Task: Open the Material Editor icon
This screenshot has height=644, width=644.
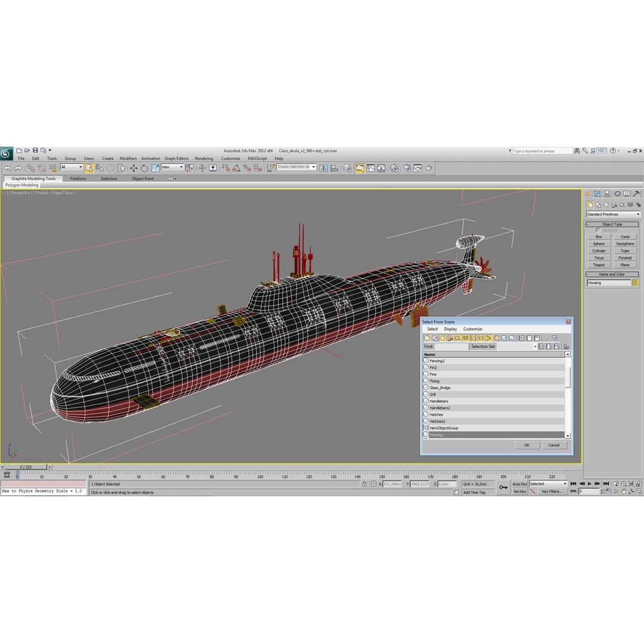Action: click(x=394, y=168)
